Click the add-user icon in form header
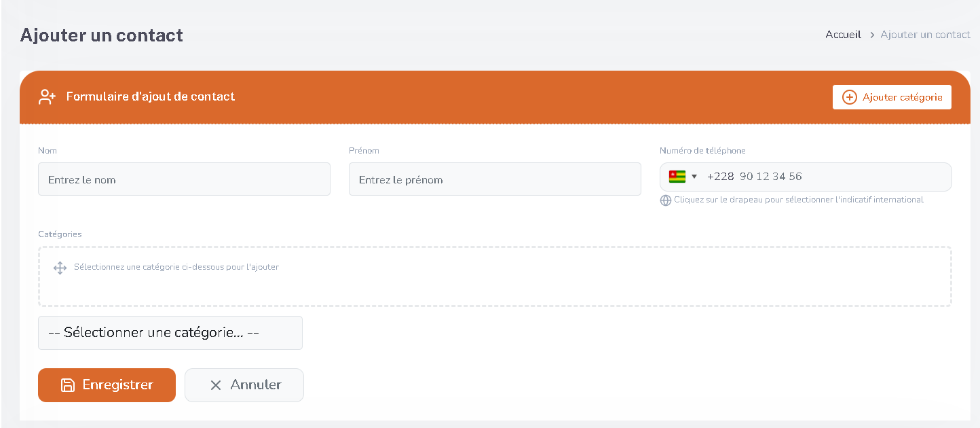980x428 pixels. (47, 97)
